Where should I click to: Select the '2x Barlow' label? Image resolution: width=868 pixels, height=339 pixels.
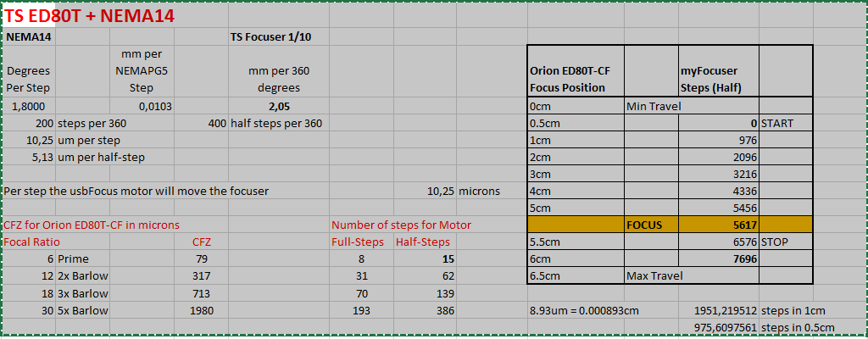82,275
